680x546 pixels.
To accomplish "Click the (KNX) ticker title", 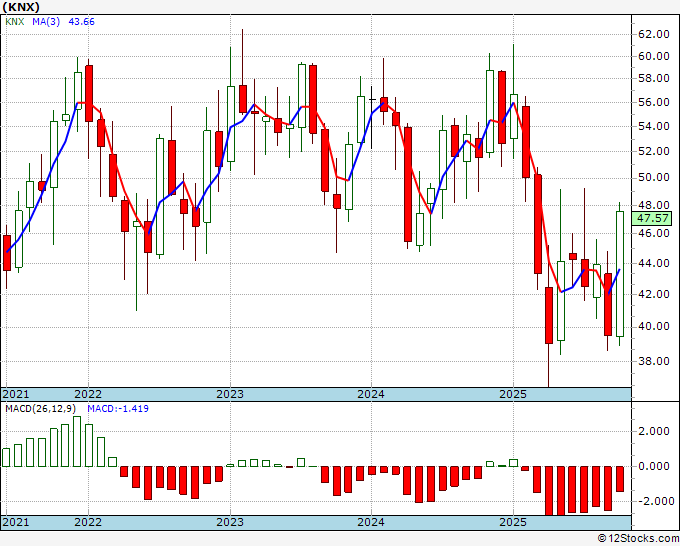I will (21, 7).
